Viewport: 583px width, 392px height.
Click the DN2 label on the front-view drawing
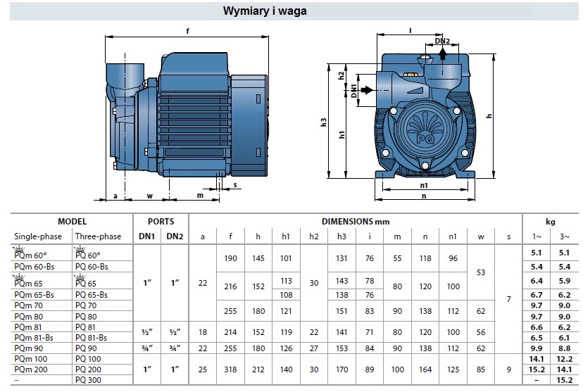[x=442, y=41]
